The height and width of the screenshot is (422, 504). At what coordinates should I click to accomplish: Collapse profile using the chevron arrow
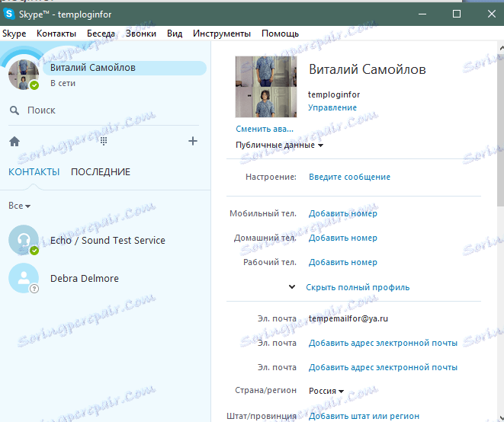pyautogui.click(x=292, y=287)
